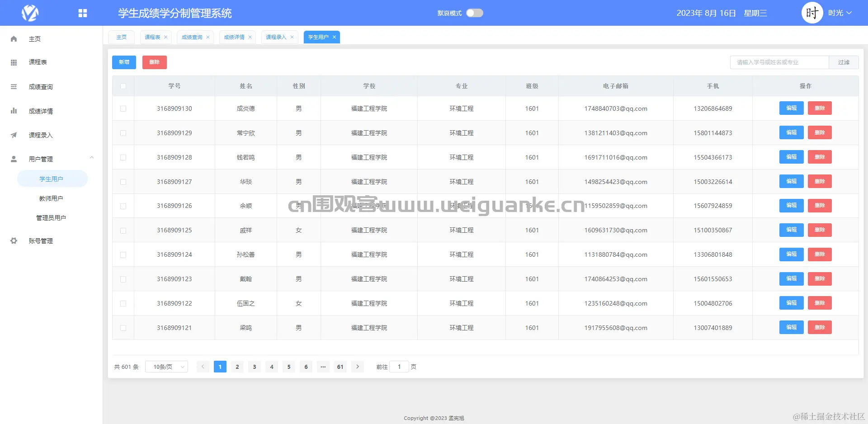Click the blue 新增 button

[x=124, y=62]
